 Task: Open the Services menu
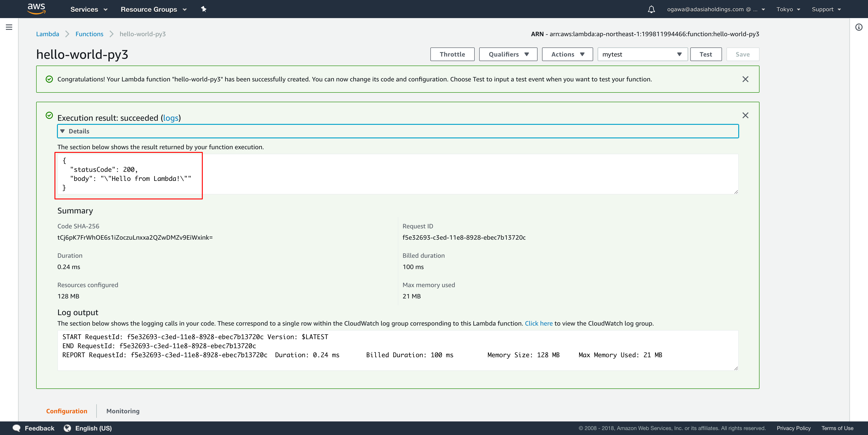(89, 9)
